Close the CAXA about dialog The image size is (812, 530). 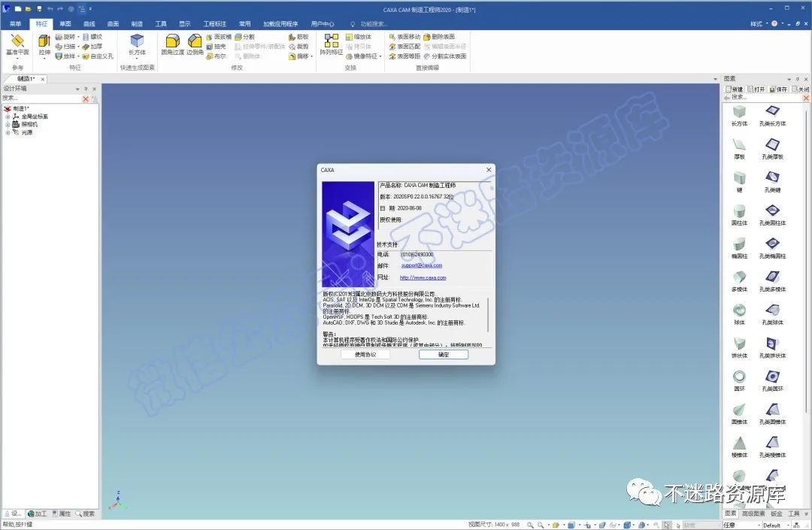click(489, 170)
